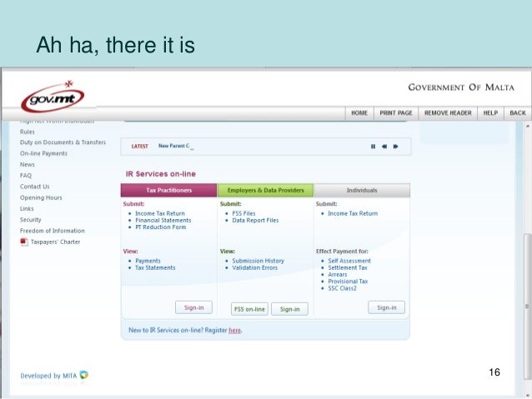This screenshot has height=399, width=532.
Task: Open Taxpayers' Charter link text
Action: pyautogui.click(x=55, y=242)
